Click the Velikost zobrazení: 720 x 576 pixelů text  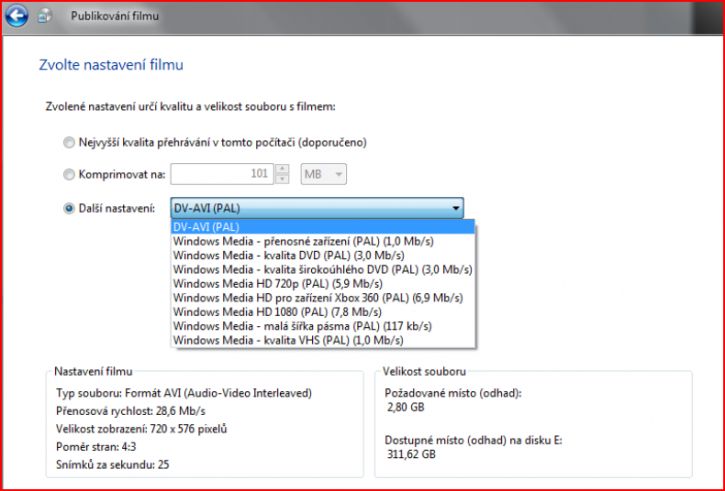pyautogui.click(x=141, y=429)
